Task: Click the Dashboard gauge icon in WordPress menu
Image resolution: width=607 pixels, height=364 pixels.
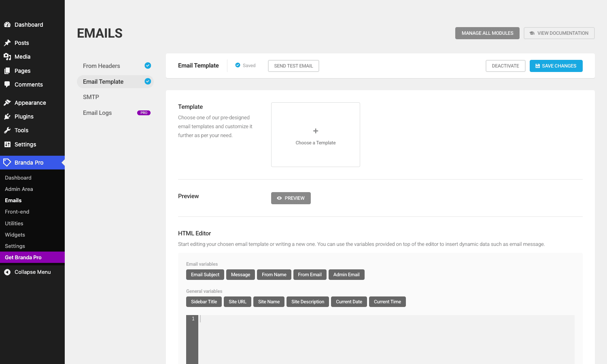Action: tap(7, 25)
